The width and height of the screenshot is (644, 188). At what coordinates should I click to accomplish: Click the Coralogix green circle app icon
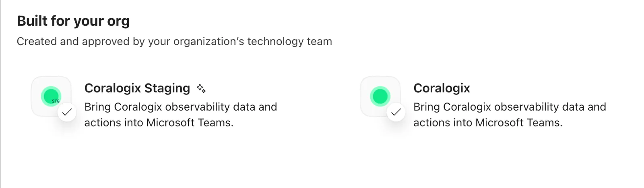tap(380, 96)
